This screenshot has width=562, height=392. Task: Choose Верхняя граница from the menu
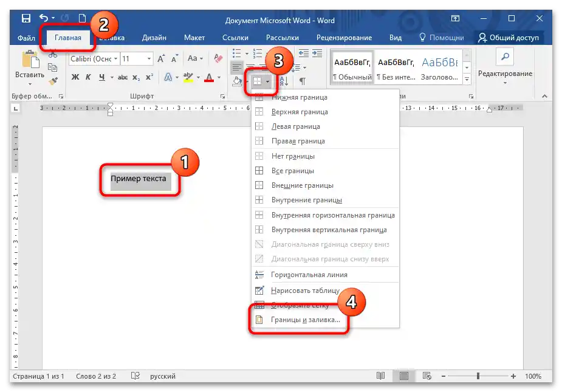tap(326, 112)
